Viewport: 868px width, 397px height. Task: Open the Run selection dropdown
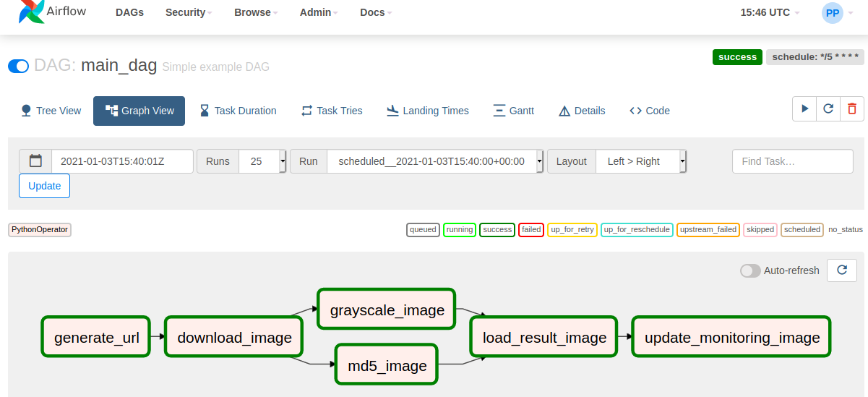point(435,161)
